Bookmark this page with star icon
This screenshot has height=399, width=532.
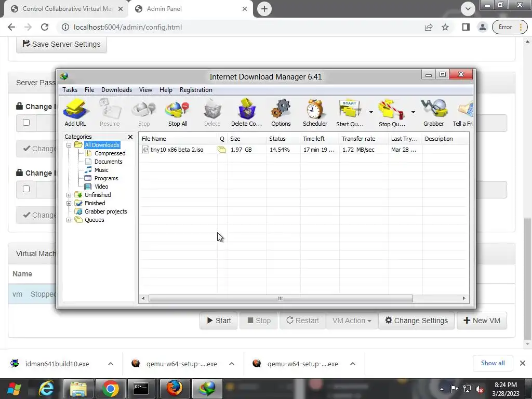(x=445, y=27)
